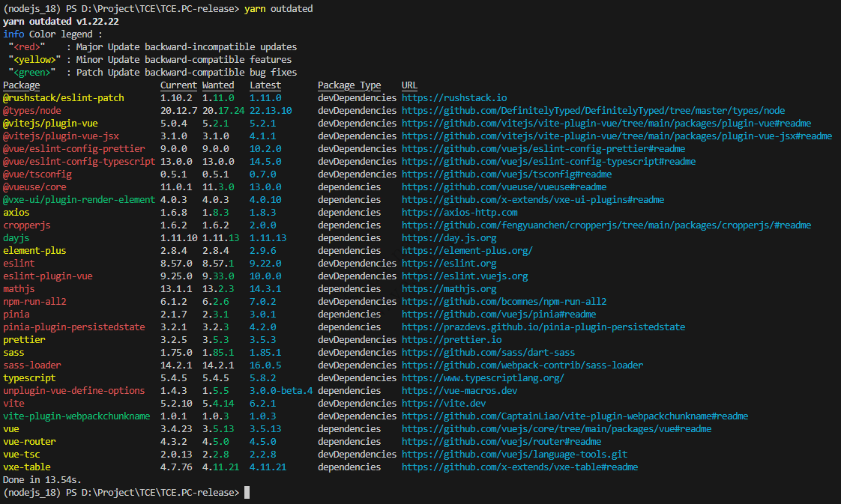Open the vueuse/vueuse#readme link
The image size is (841, 504).
tap(504, 187)
